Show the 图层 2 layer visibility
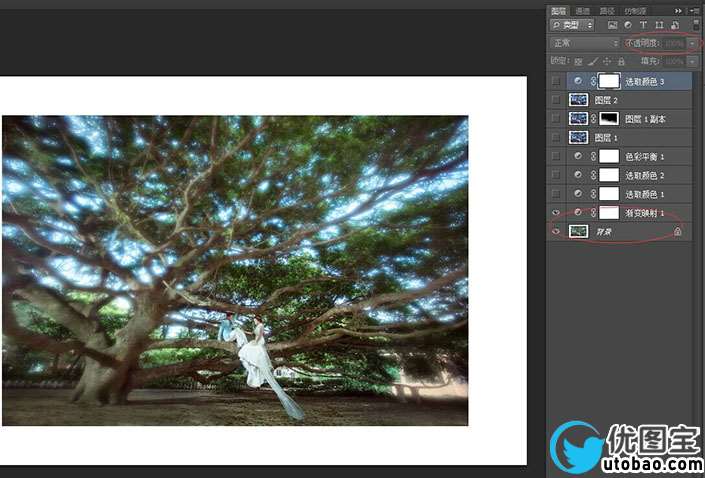 point(556,100)
